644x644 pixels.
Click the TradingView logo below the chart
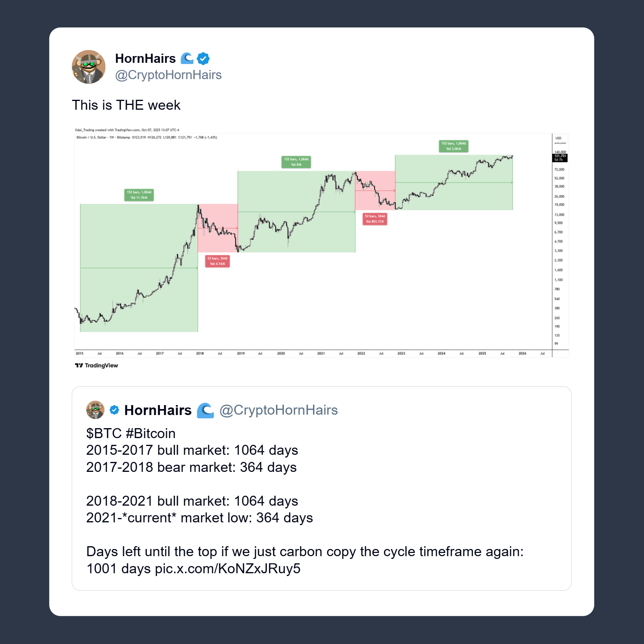pos(97,365)
